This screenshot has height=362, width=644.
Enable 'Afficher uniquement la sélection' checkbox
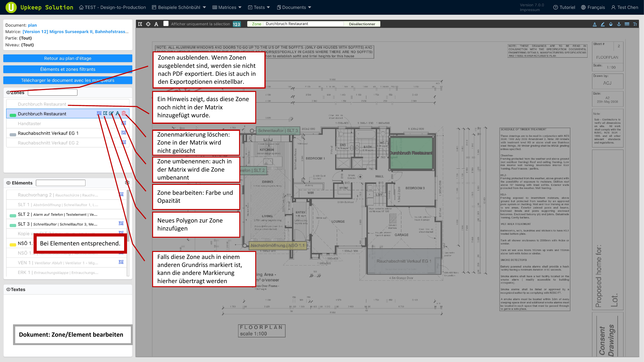point(166,23)
